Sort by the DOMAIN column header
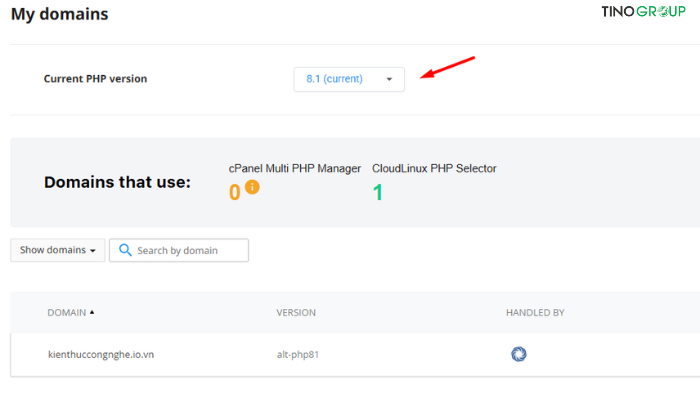The height and width of the screenshot is (400, 700). pyautogui.click(x=66, y=313)
